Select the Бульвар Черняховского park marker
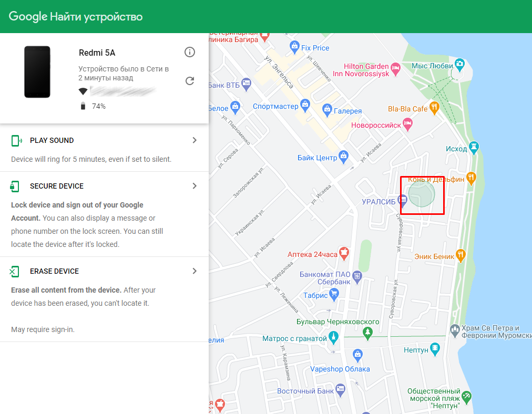The height and width of the screenshot is (414, 532). click(367, 333)
